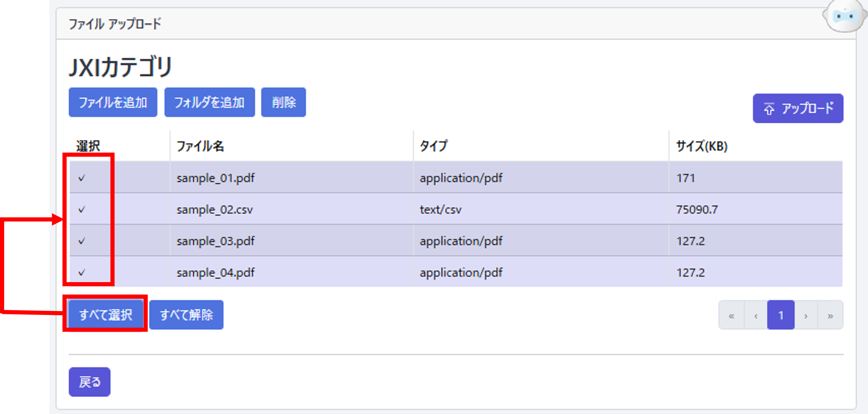Viewport: 868px width, 414px height.
Task: Uncheck the sample_03.pdf row selection
Action: 82,241
